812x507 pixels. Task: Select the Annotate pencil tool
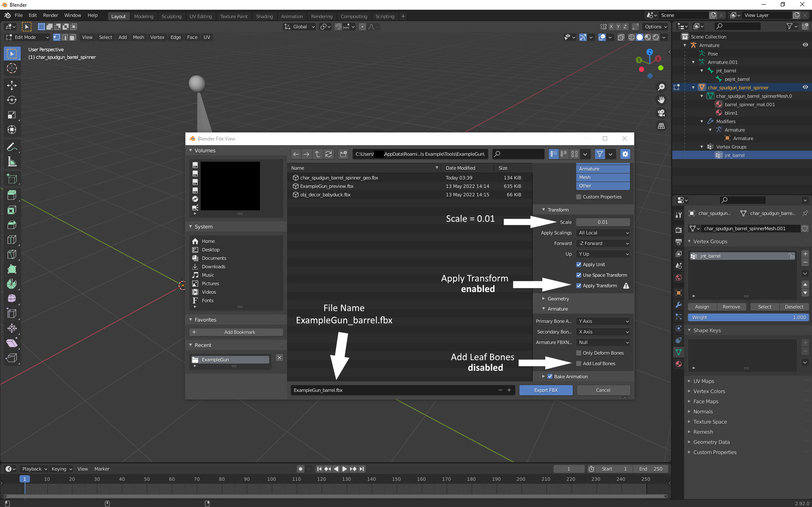pyautogui.click(x=12, y=147)
